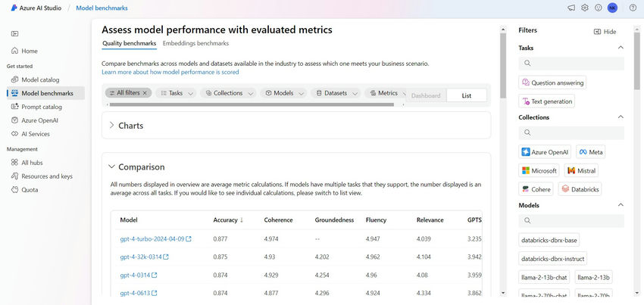This screenshot has height=305, width=644.
Task: Clear All filters with the x icon
Action: [145, 93]
